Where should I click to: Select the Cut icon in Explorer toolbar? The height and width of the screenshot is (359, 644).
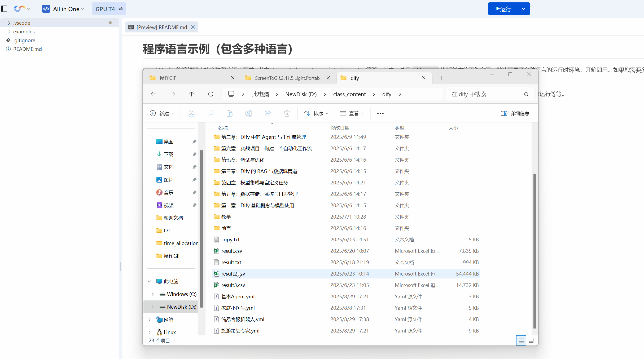tap(191, 113)
